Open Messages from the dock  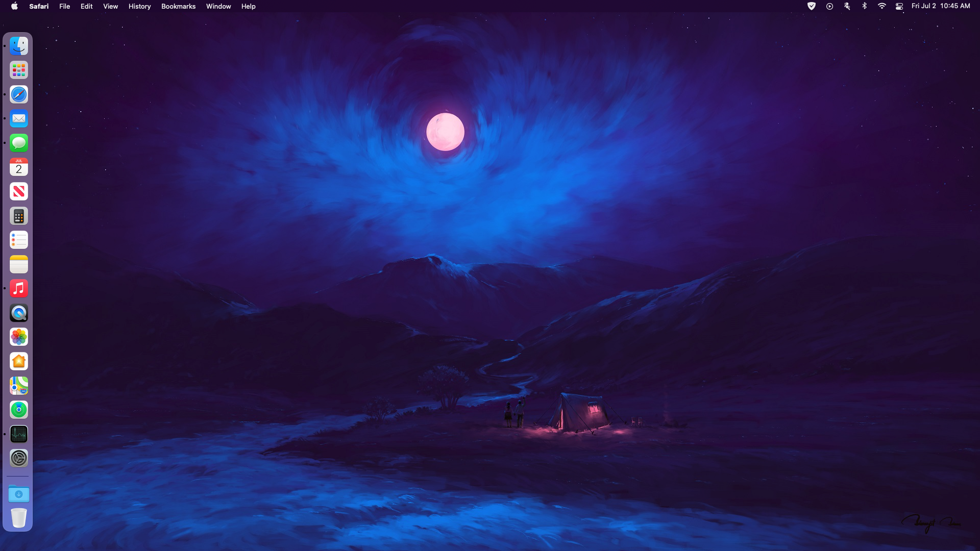point(19,143)
